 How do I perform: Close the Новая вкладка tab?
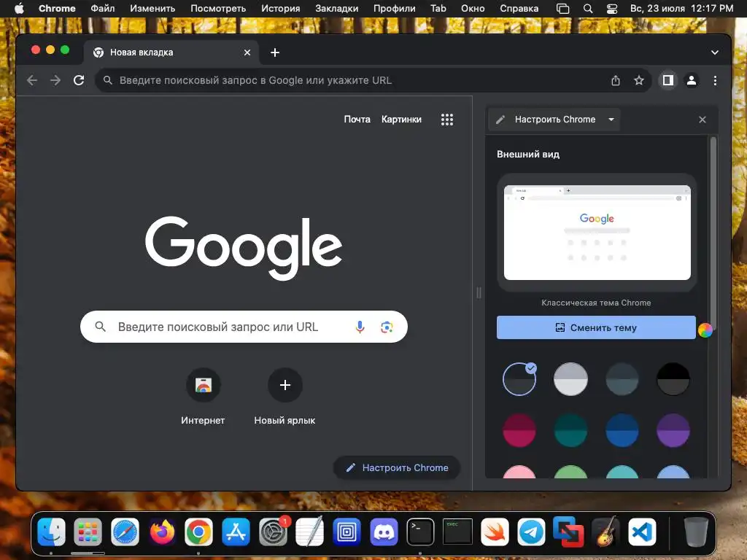tap(247, 52)
